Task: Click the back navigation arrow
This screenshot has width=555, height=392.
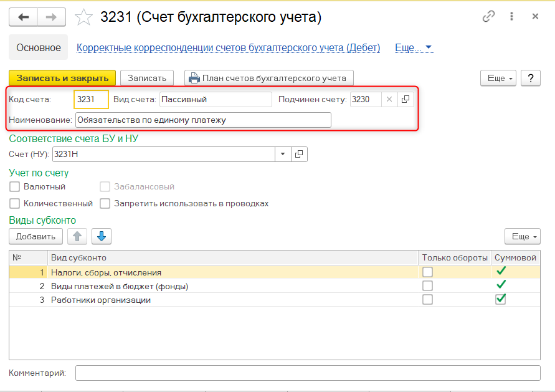Action: 24,17
